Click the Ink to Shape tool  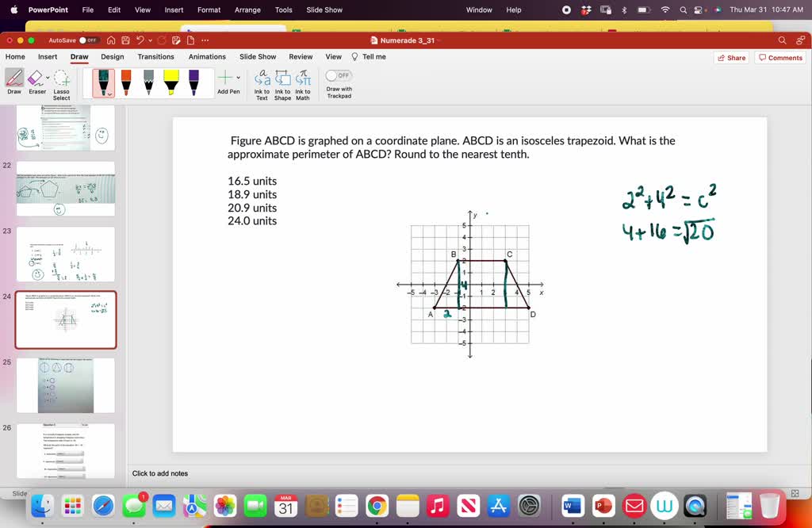coord(282,82)
